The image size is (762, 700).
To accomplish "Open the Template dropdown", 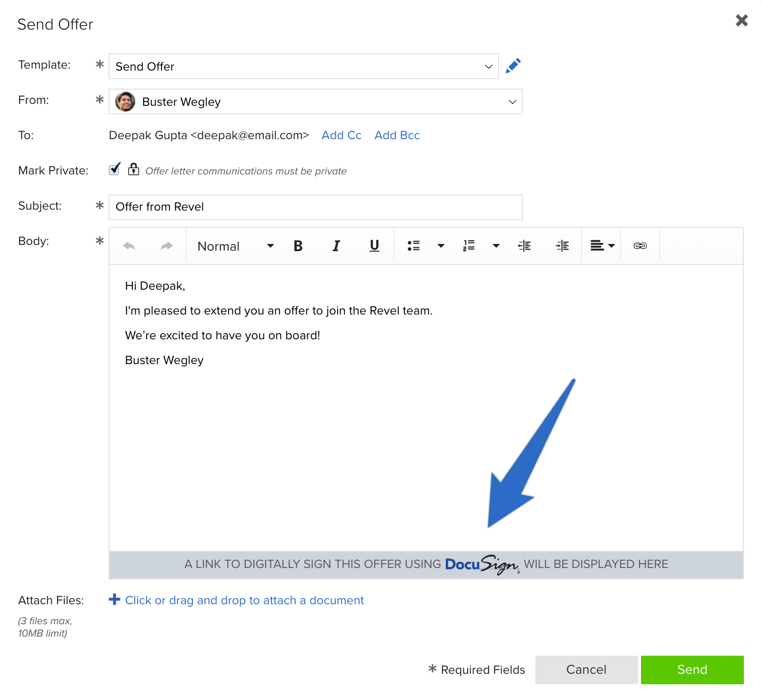I will tap(304, 66).
